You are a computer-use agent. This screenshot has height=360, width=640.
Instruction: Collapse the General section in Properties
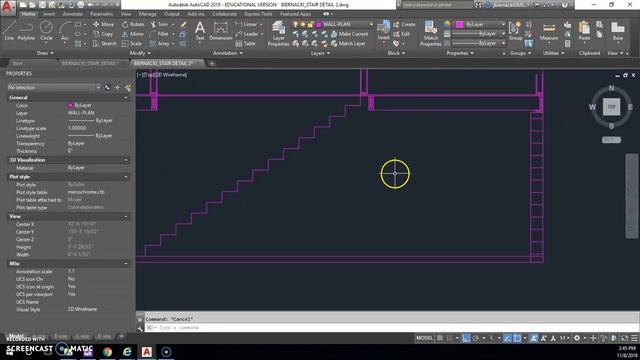pyautogui.click(x=126, y=98)
